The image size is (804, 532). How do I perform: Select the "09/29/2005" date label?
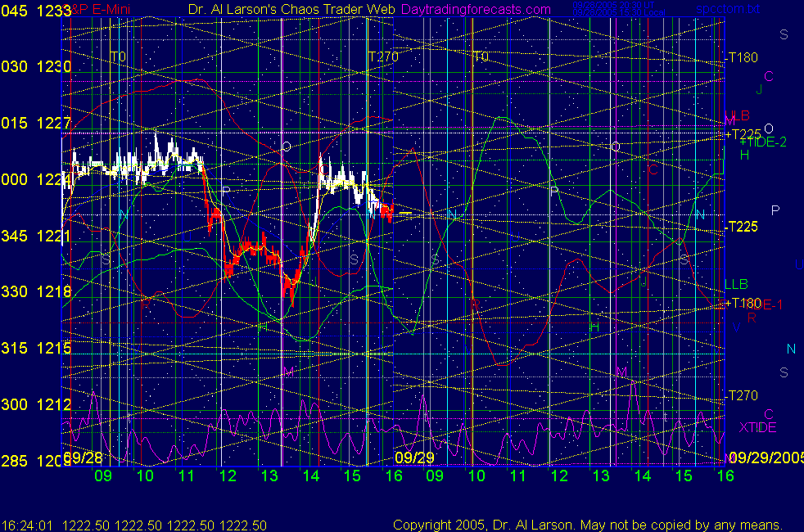click(766, 458)
